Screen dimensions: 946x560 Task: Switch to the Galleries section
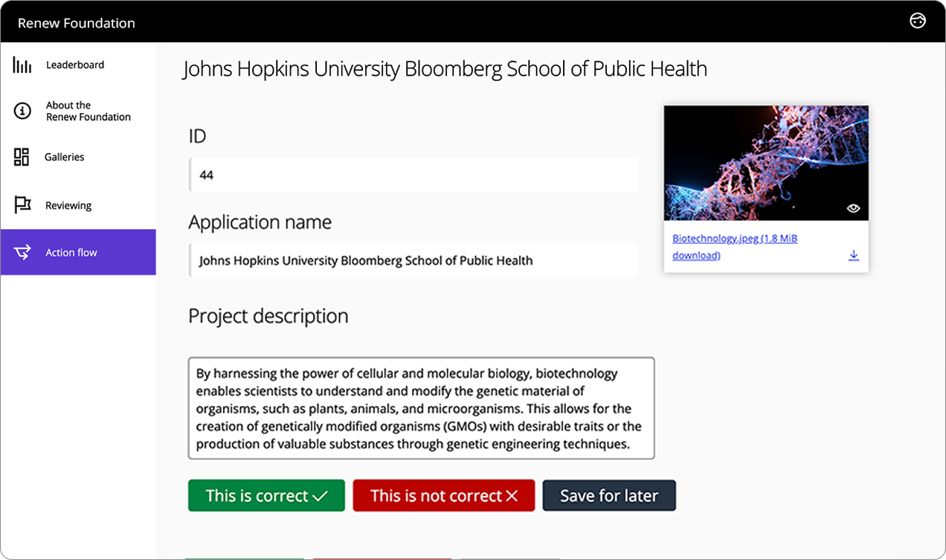(65, 157)
